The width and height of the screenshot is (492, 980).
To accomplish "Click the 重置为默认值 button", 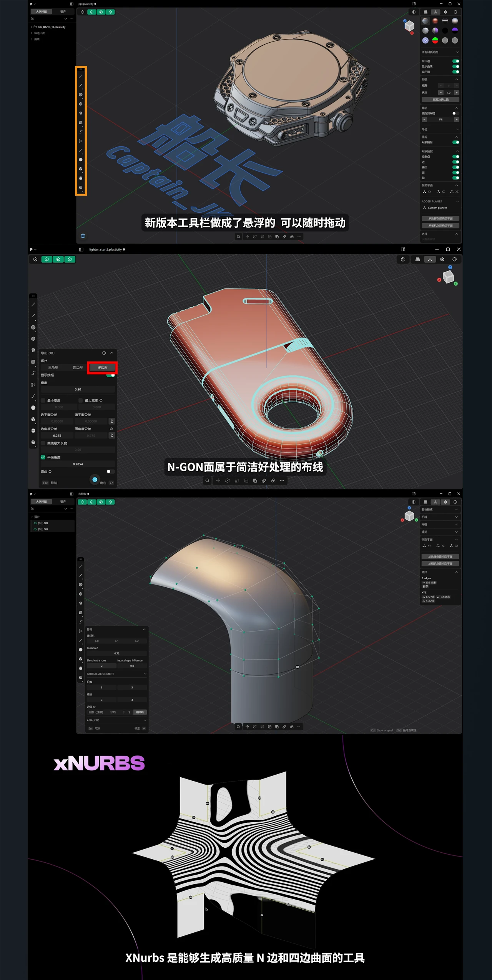I will pyautogui.click(x=440, y=100).
